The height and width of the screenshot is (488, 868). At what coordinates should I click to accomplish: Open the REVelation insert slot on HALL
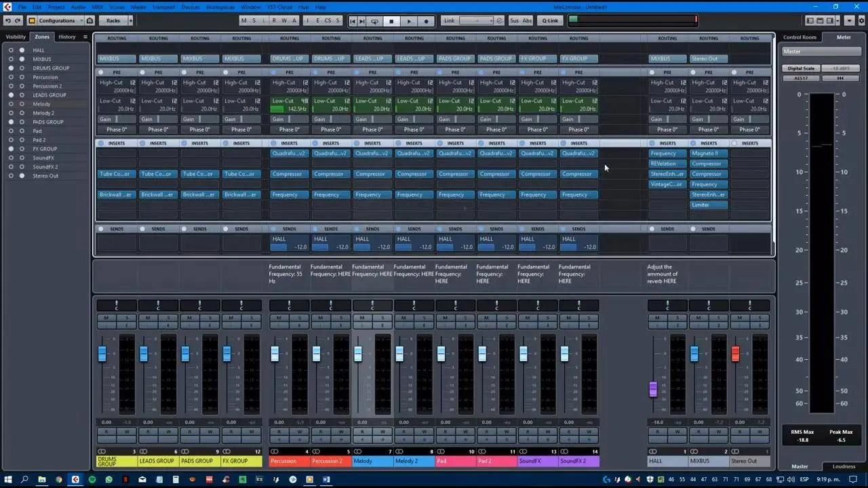click(x=667, y=164)
